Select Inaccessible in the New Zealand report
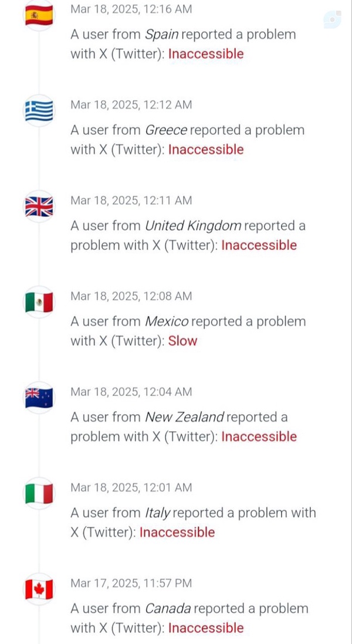Viewport: 352px width, 644px height. [x=259, y=436]
